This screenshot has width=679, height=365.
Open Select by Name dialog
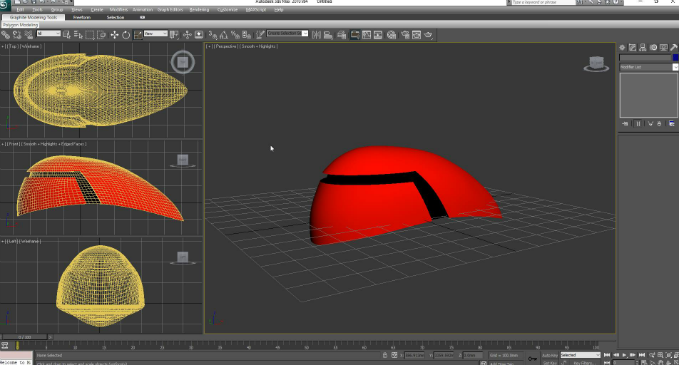[78, 35]
